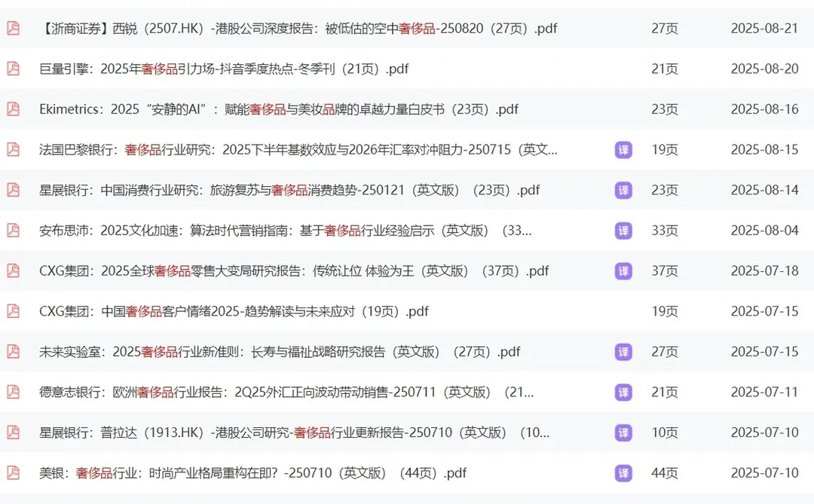Image resolution: width=814 pixels, height=504 pixels.
Task: Click translate badge on 星展银行 普拉达 row
Action: click(623, 433)
